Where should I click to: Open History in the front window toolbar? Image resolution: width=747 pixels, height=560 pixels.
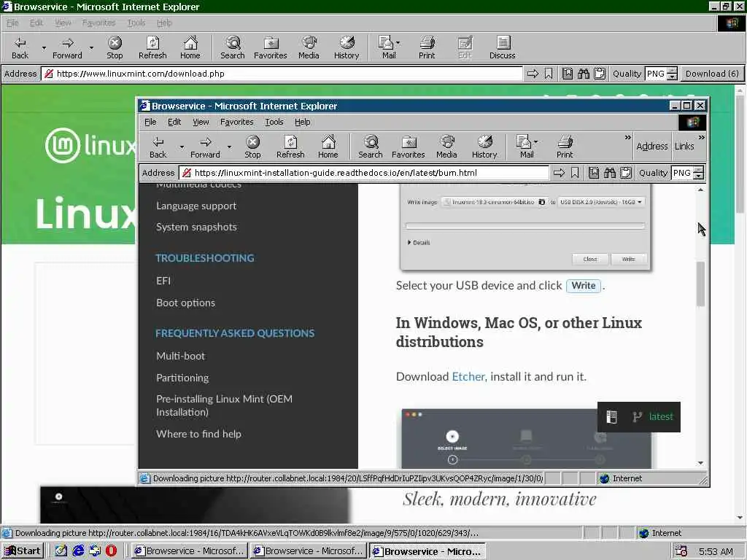coord(484,147)
